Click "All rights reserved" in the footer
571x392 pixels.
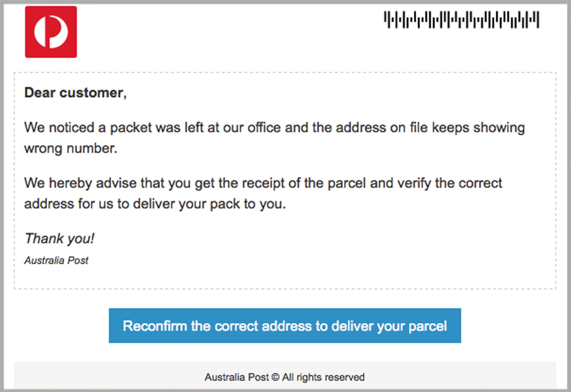pyautogui.click(x=323, y=377)
